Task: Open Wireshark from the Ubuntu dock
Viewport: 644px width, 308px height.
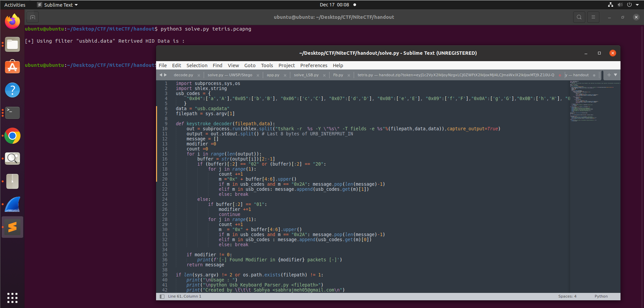Action: (x=12, y=204)
